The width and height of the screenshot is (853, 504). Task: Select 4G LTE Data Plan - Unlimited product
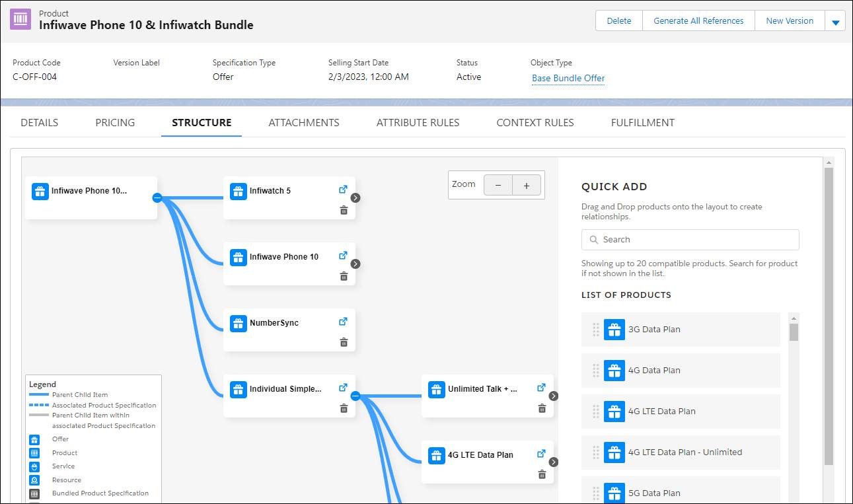681,452
